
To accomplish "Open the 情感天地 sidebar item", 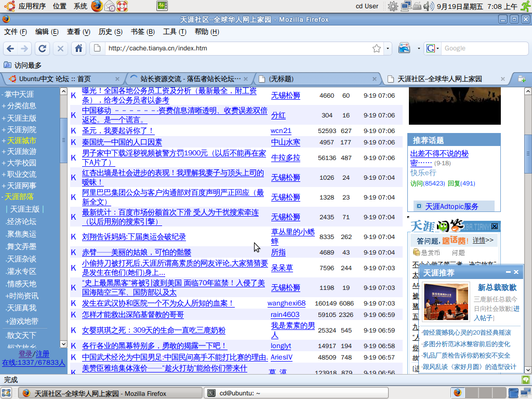I will (x=21, y=284).
